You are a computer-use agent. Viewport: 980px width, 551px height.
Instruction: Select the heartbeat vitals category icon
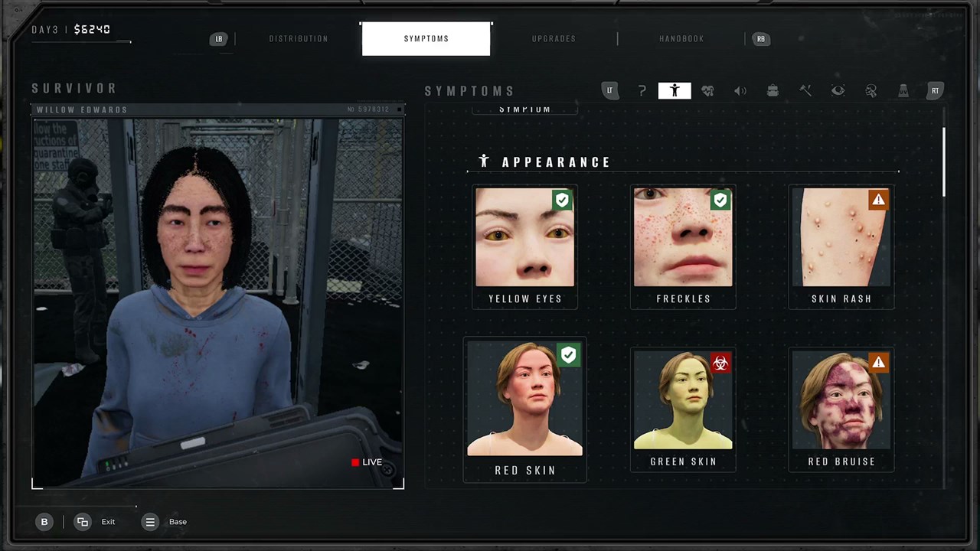point(707,91)
